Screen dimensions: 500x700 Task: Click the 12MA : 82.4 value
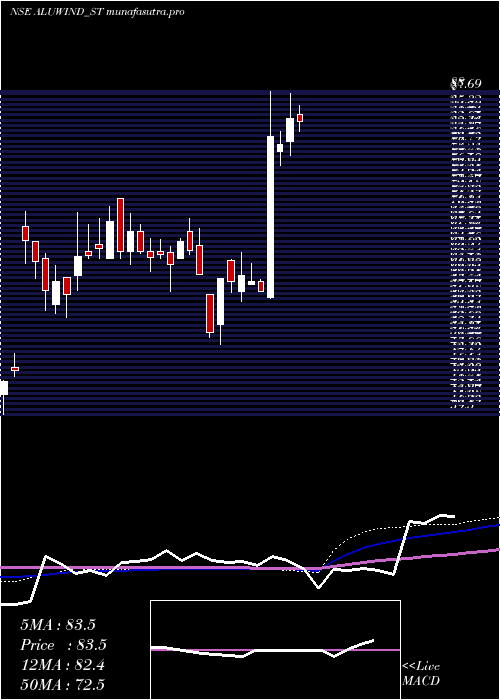click(62, 665)
